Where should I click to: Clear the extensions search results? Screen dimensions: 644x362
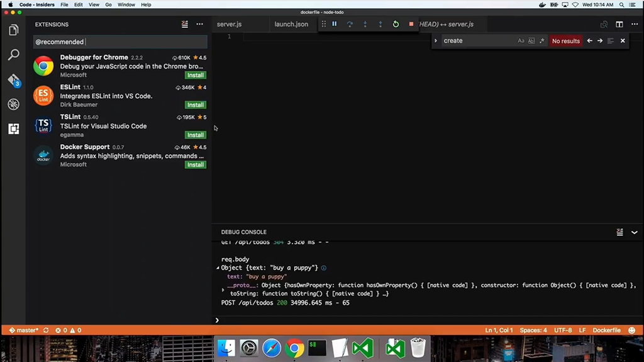(x=184, y=25)
